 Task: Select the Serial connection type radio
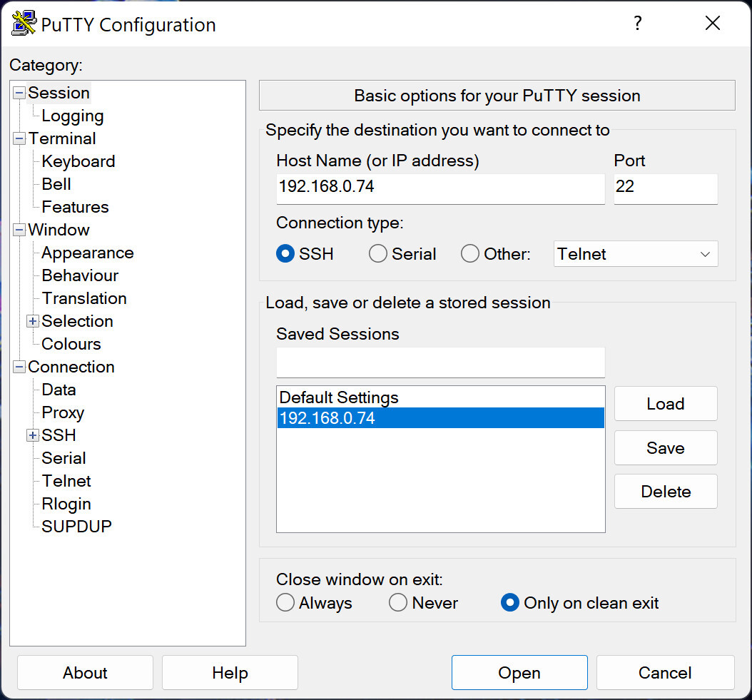click(x=378, y=254)
